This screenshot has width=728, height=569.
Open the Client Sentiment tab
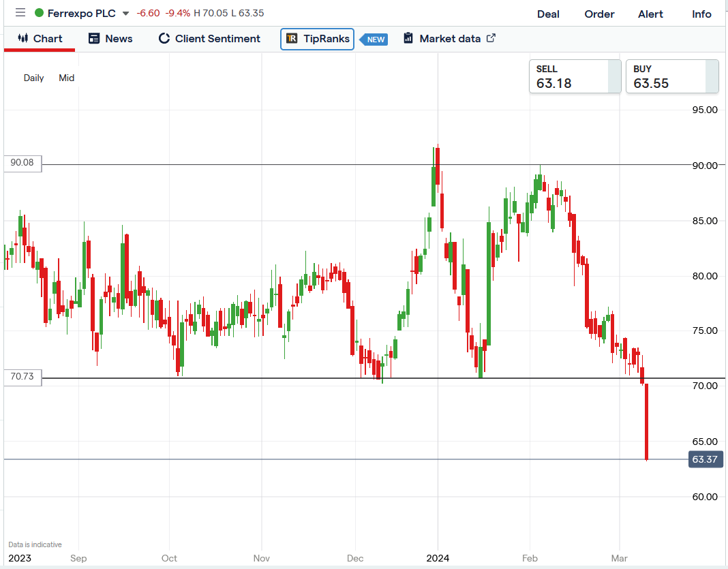[x=209, y=39]
